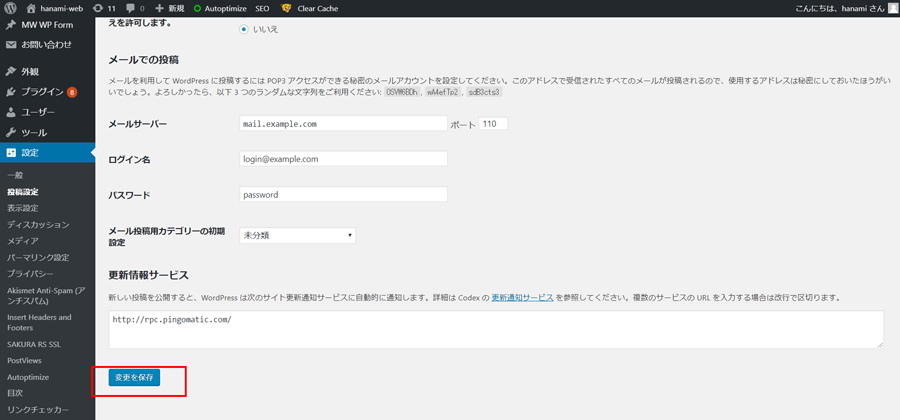
Task: Select random string wA4efTp2
Action: pos(443,92)
